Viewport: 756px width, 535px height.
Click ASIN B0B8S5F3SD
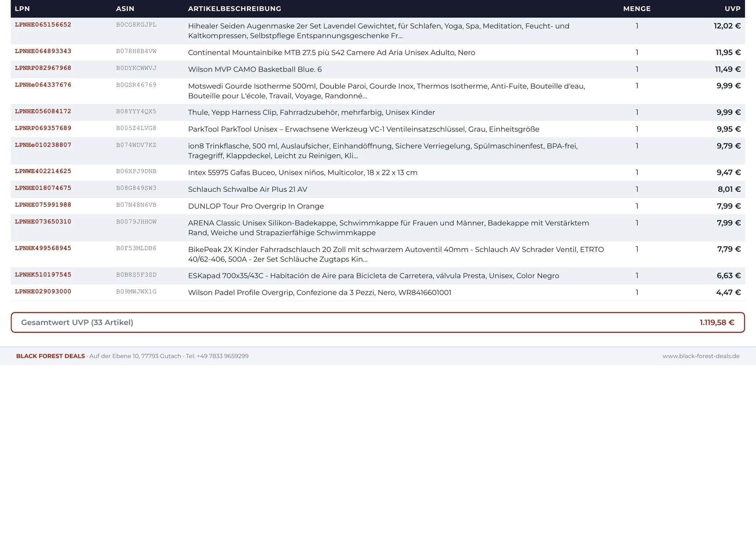click(x=136, y=275)
